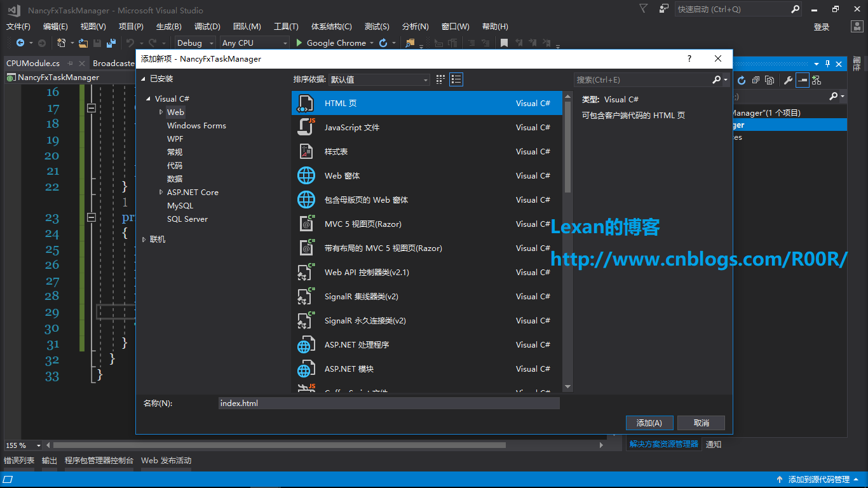Open the 调试(D) menu

207,26
